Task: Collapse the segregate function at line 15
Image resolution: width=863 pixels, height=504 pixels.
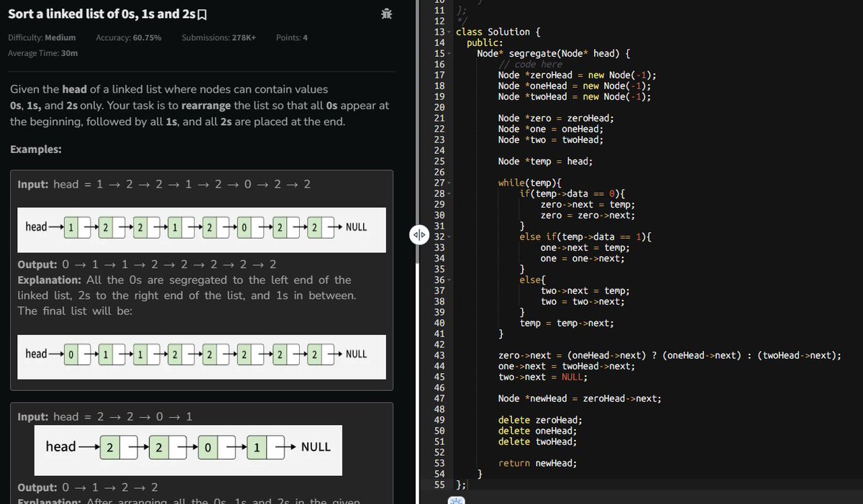Action: coord(448,53)
